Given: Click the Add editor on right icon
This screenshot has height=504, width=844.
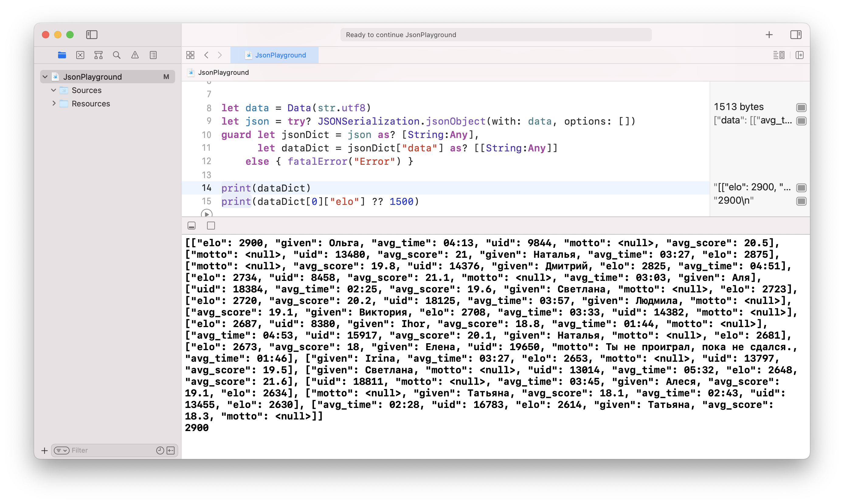Looking at the screenshot, I should (800, 55).
